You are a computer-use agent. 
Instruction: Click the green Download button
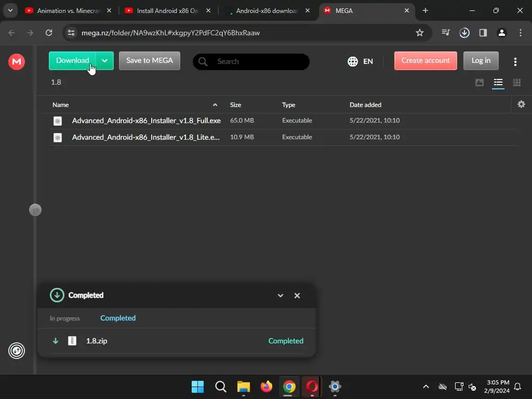point(72,60)
